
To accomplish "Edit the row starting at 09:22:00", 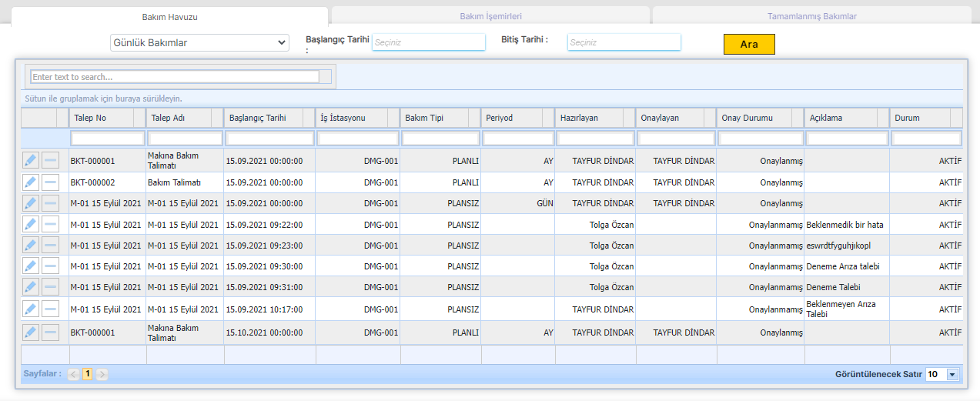I will [30, 225].
